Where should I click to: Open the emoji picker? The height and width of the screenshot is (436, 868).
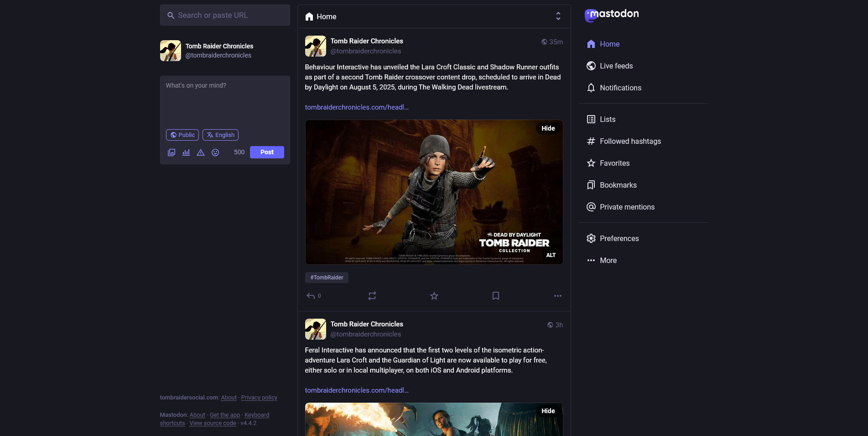coord(215,152)
